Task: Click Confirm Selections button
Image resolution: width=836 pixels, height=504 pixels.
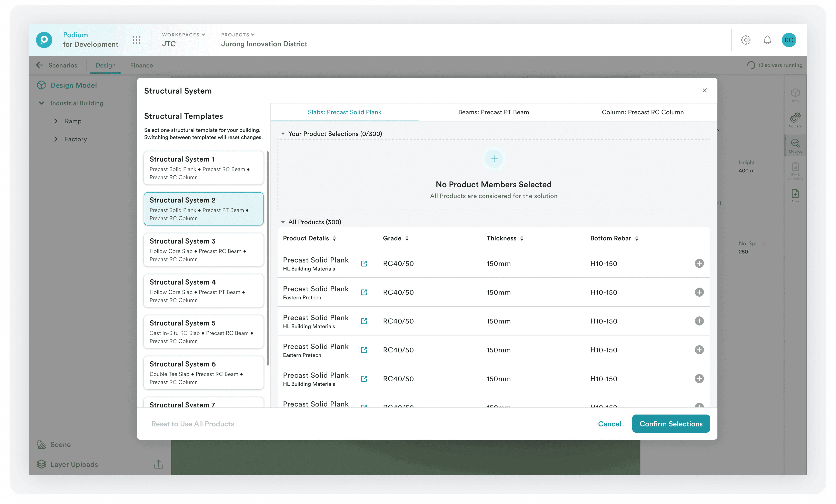Action: tap(671, 424)
